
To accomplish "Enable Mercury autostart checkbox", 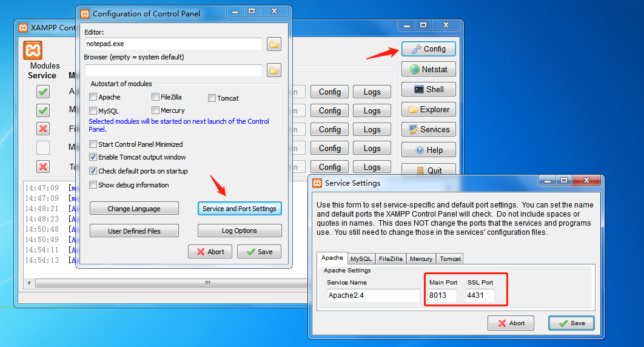I will 155,110.
